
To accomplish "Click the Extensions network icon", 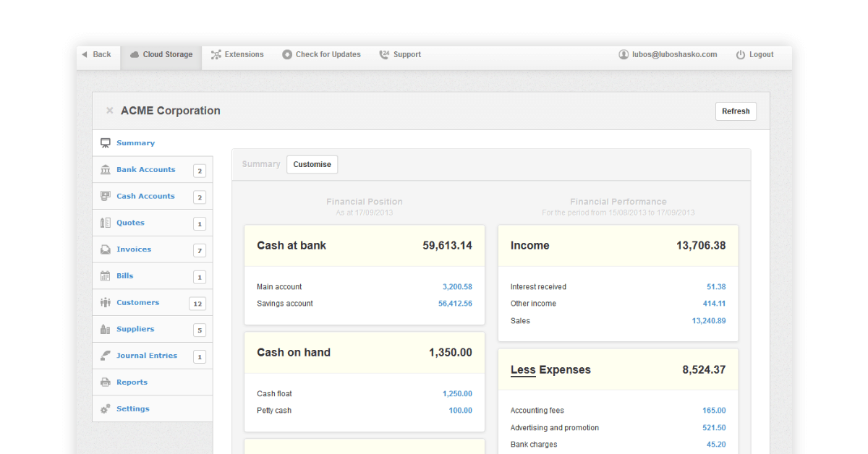I will pos(216,54).
